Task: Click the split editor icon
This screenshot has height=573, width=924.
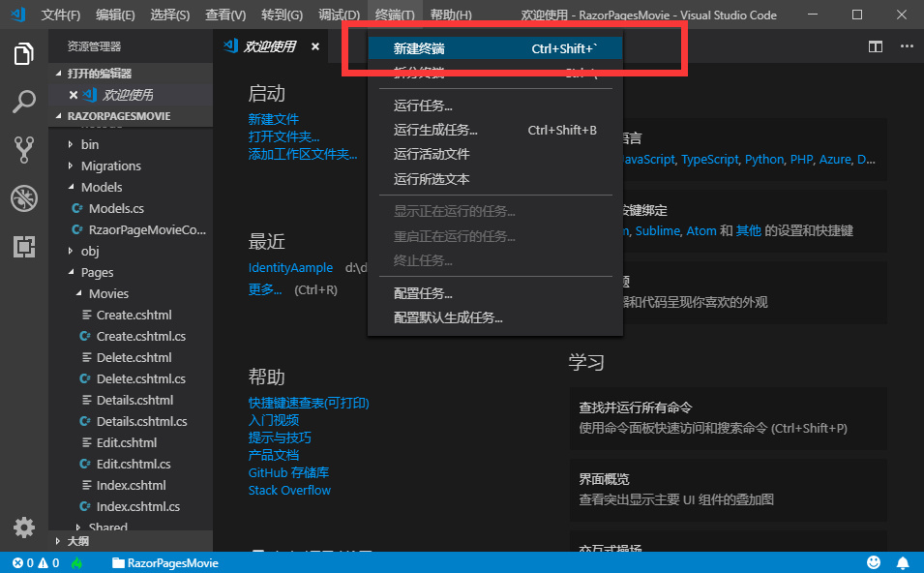Action: click(876, 46)
